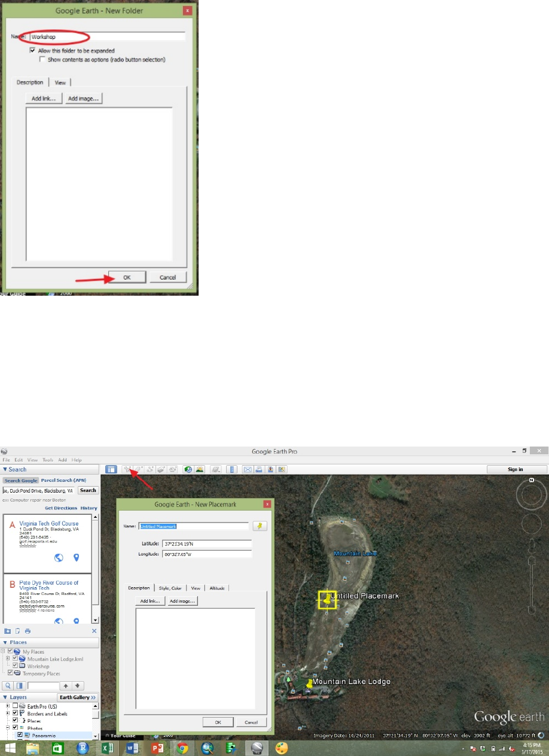Image resolution: width=549 pixels, height=756 pixels.
Task: Click the Save Image toolbar icon
Action: point(270,469)
